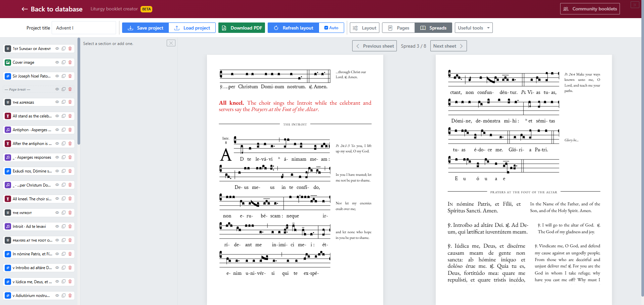Click the music note icon on Antiphon Asperges item
This screenshot has height=305, width=644.
(8, 130)
